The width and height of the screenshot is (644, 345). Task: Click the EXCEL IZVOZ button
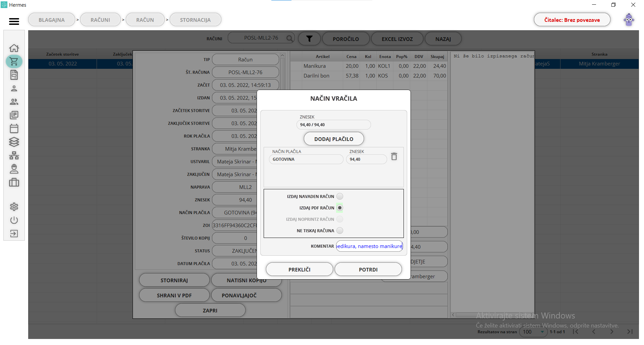click(397, 39)
